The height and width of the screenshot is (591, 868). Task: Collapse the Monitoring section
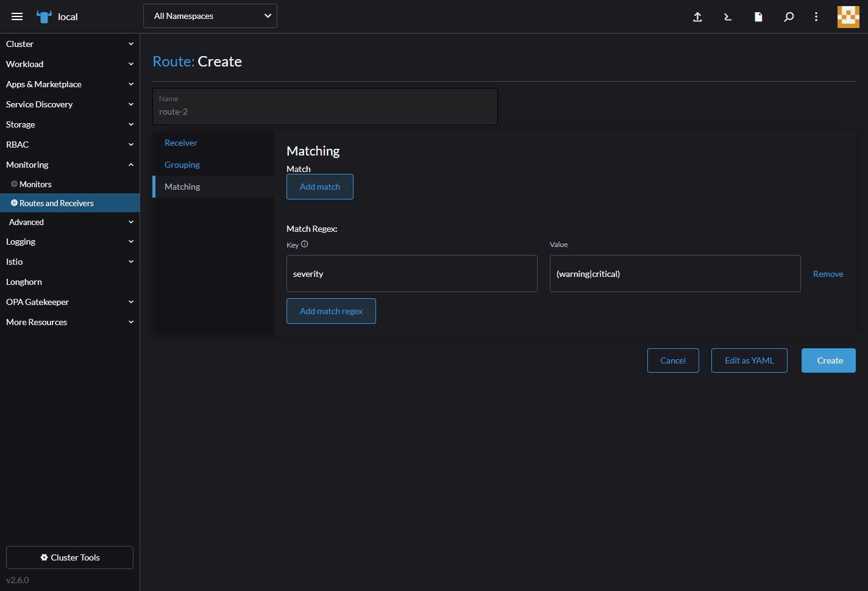69,165
